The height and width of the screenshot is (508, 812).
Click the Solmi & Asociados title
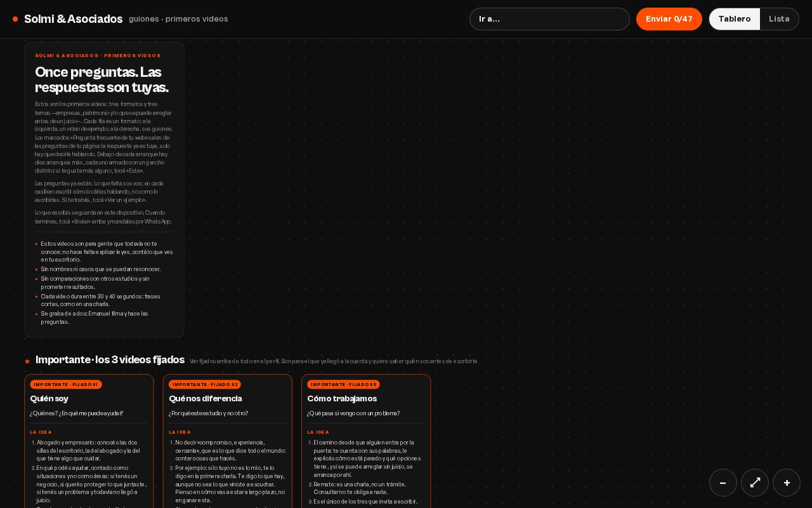click(x=74, y=19)
